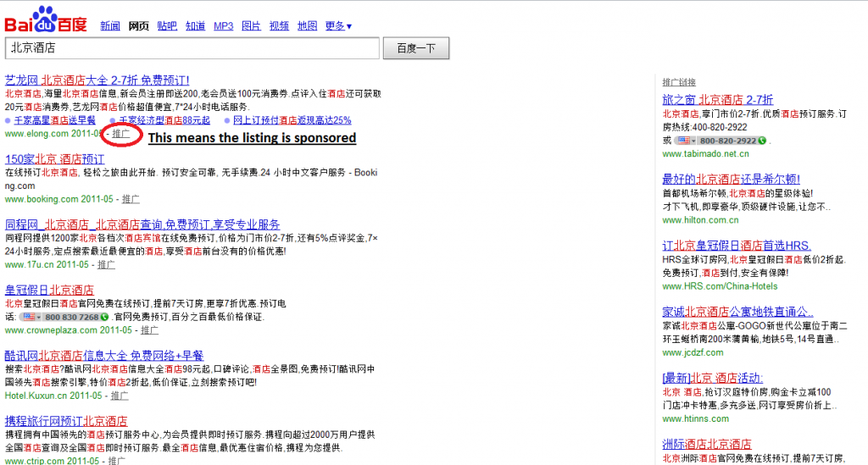Click green call icon after 800-820-2922
The width and height of the screenshot is (868, 465).
coord(762,141)
